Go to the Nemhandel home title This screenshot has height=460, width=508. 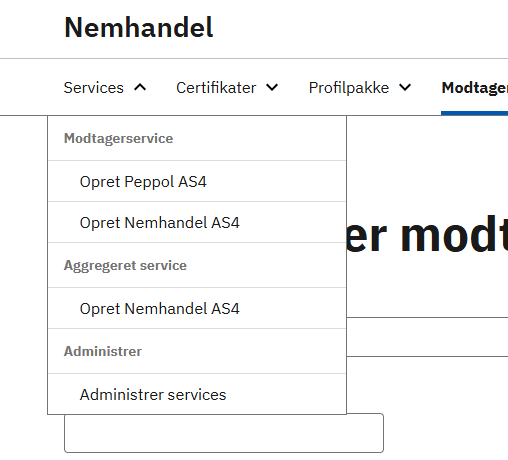pos(138,27)
